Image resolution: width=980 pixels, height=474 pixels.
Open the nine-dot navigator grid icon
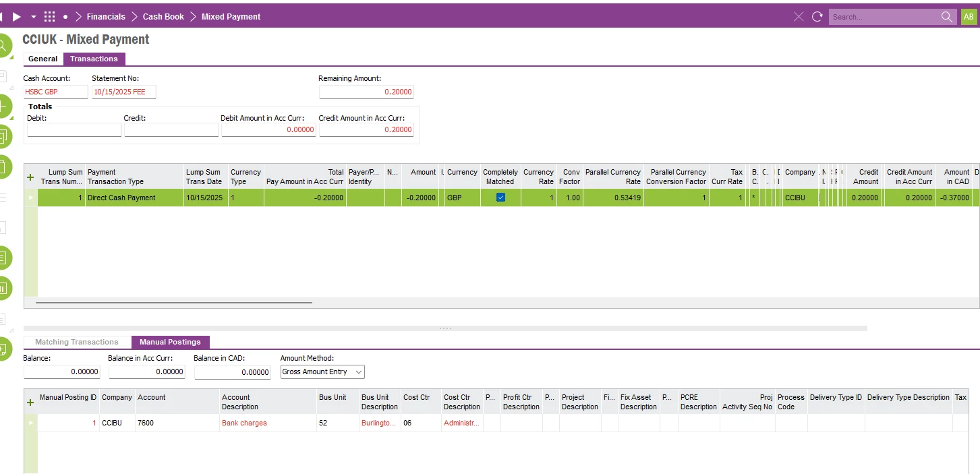pyautogui.click(x=49, y=17)
